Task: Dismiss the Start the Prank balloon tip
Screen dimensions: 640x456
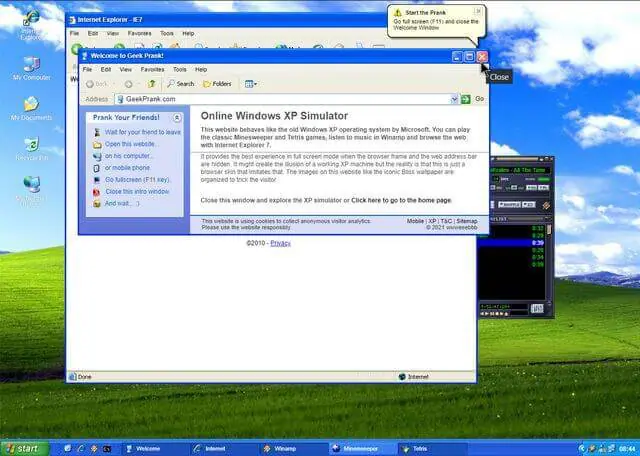Action: coord(479,11)
